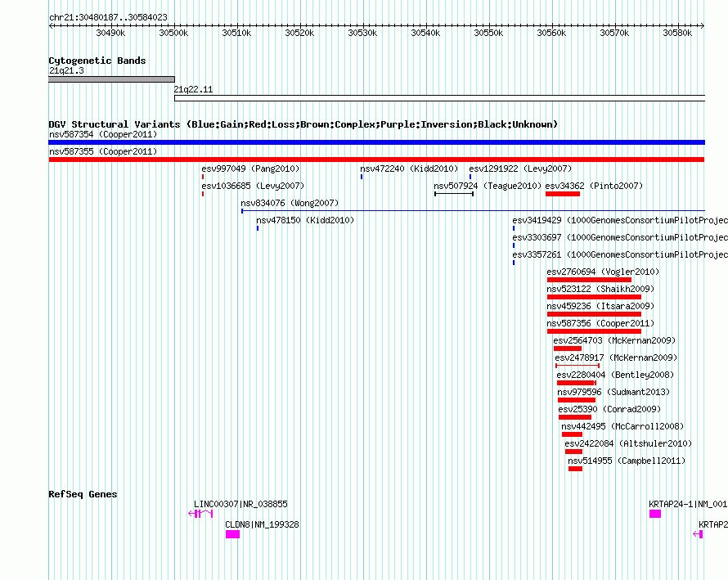
Task: Click the 30580k ruler tick label
Action: (677, 33)
